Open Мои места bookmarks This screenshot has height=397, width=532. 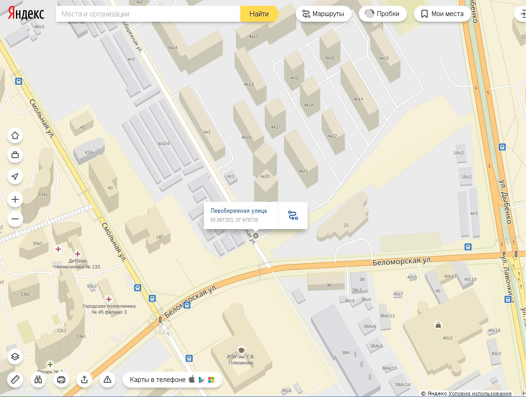point(442,14)
